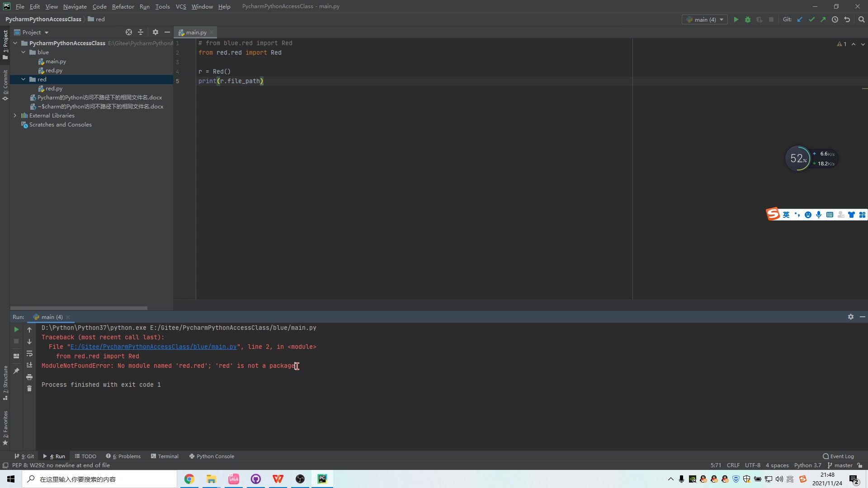The image size is (868, 488).
Task: Collapse the blue folder in the project tree
Action: (x=24, y=52)
